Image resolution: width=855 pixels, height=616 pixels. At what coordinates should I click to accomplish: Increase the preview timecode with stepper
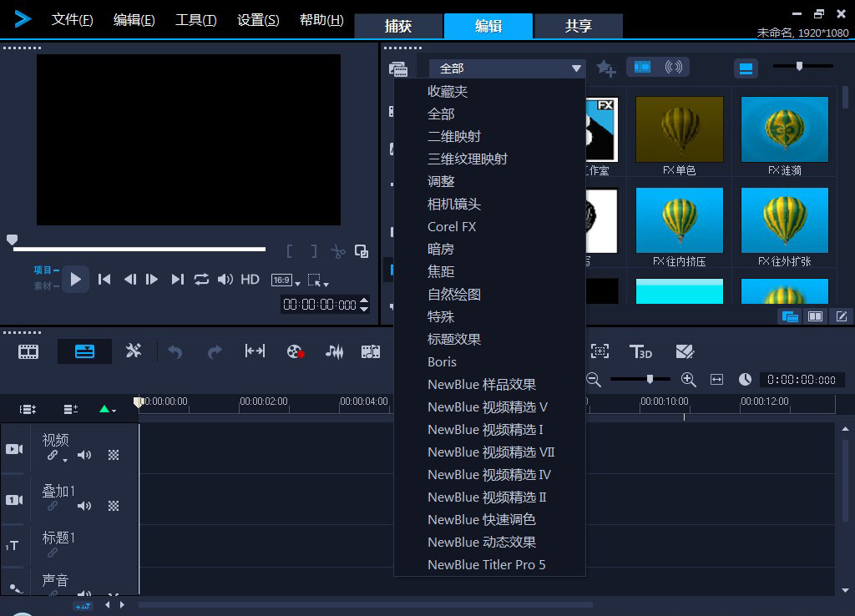point(364,300)
